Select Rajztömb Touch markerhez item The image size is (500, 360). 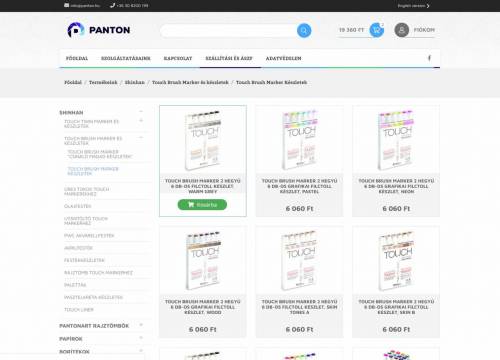(98, 273)
